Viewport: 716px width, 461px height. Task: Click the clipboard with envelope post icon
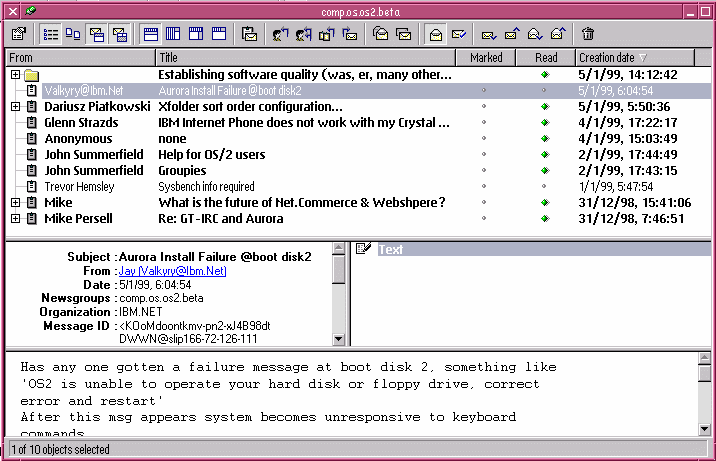(249, 34)
